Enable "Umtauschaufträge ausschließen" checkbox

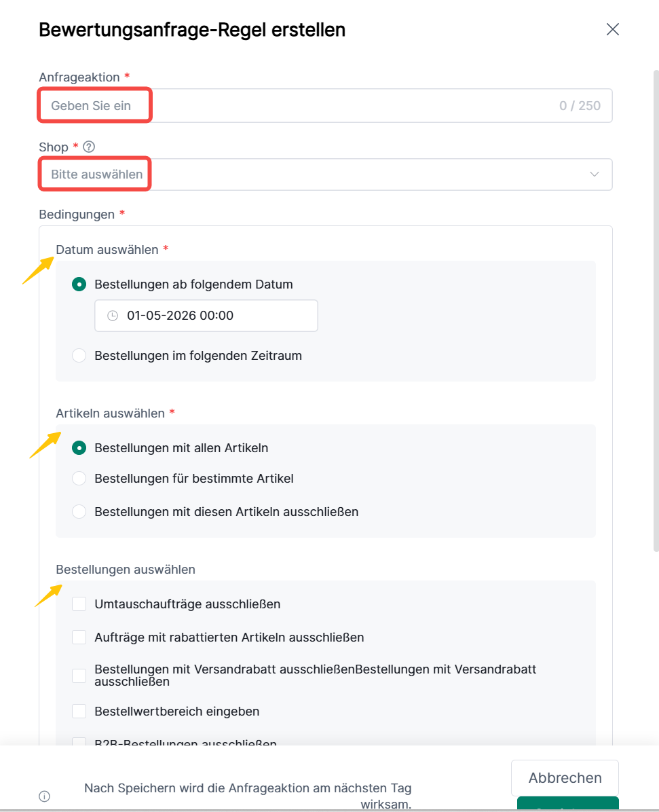[x=79, y=604]
